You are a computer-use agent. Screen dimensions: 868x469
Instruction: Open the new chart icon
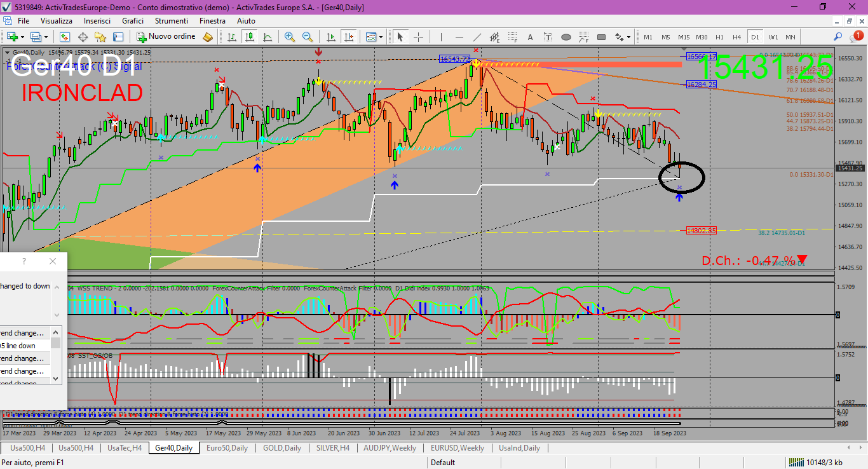[x=11, y=37]
